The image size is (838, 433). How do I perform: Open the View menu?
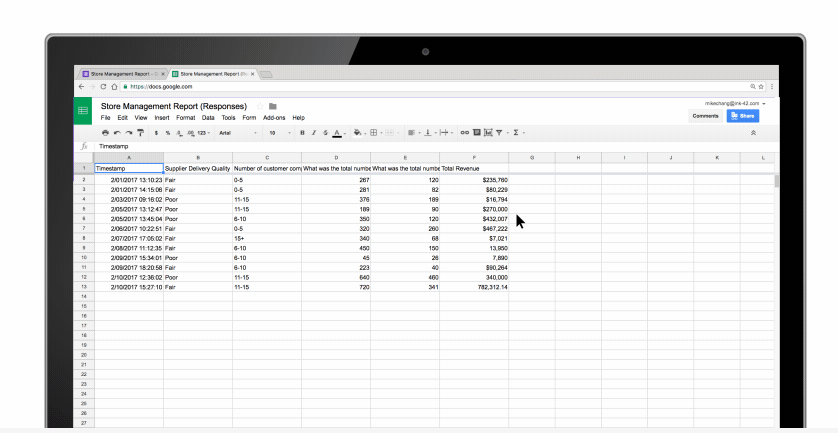pos(141,118)
